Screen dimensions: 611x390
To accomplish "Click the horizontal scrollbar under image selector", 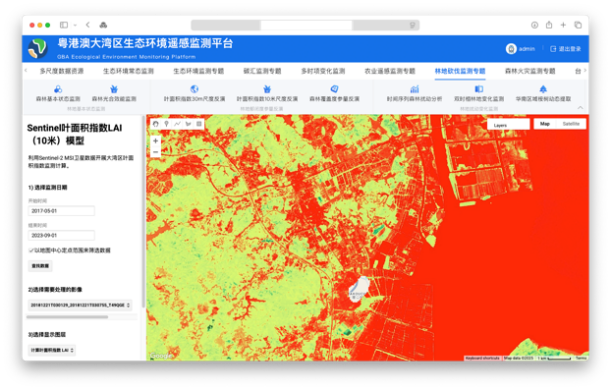I will [x=67, y=317].
